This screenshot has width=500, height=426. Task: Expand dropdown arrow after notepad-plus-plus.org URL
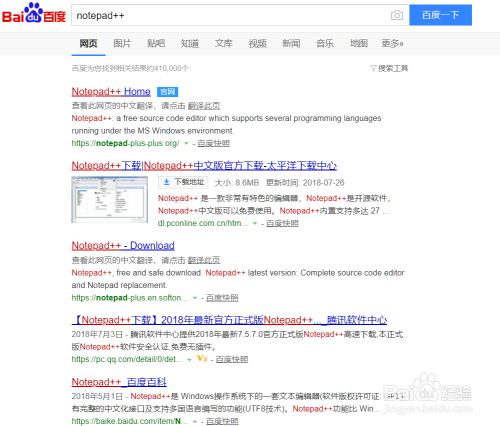(x=186, y=143)
